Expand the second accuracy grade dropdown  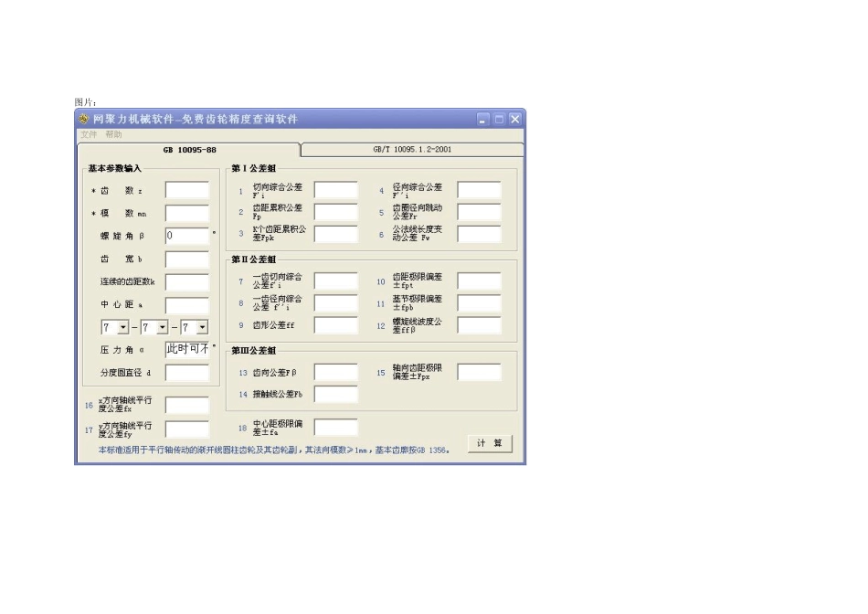pos(163,328)
